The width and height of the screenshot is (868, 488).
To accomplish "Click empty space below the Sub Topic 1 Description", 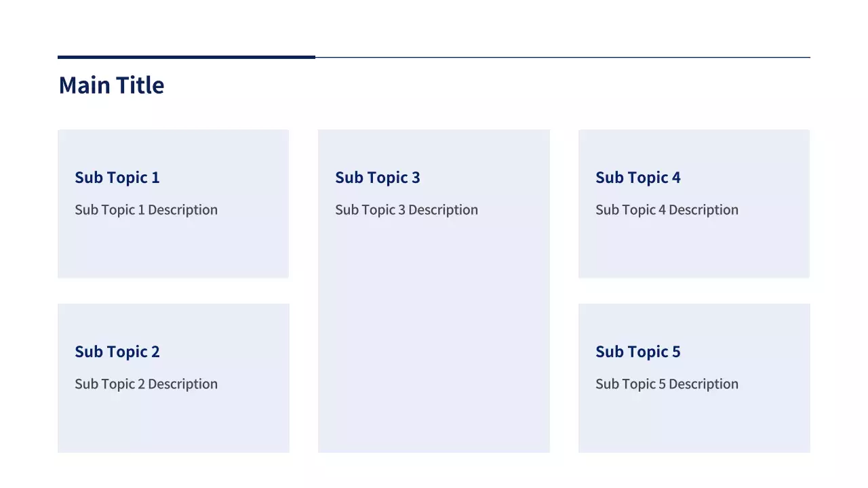I will (173, 249).
